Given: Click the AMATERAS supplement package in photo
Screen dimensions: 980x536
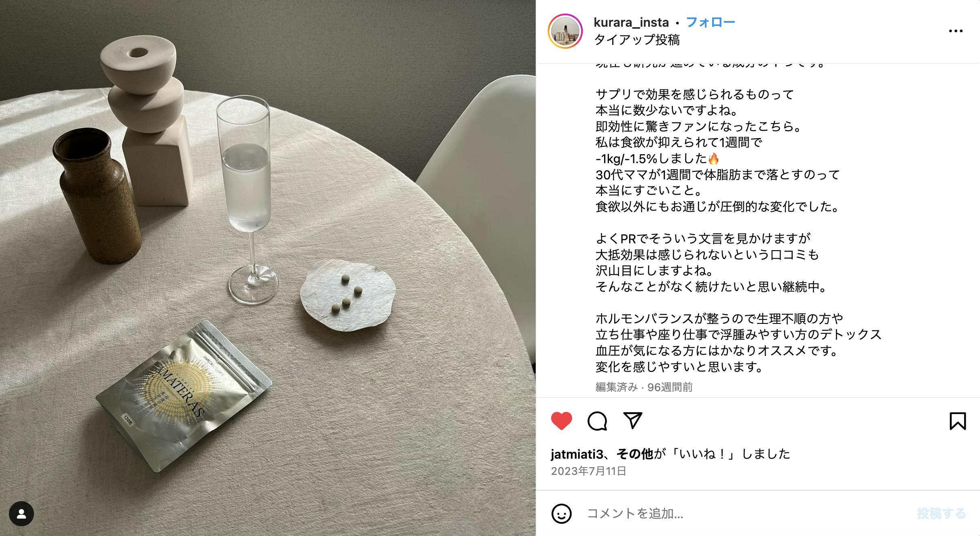Looking at the screenshot, I should coord(183,396).
